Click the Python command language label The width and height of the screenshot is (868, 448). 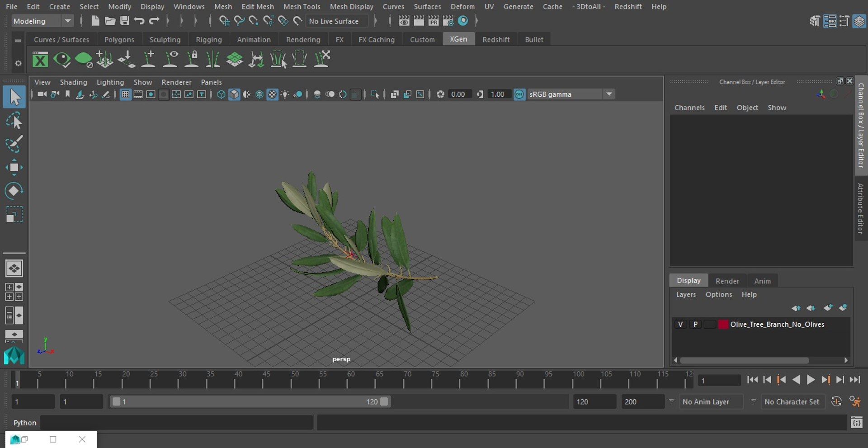[x=24, y=423]
